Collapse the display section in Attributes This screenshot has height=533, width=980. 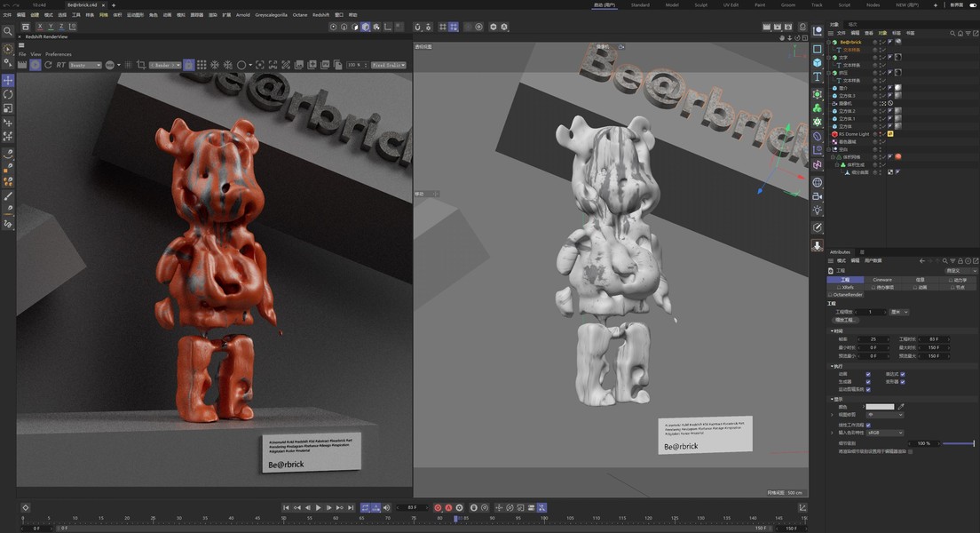point(832,399)
